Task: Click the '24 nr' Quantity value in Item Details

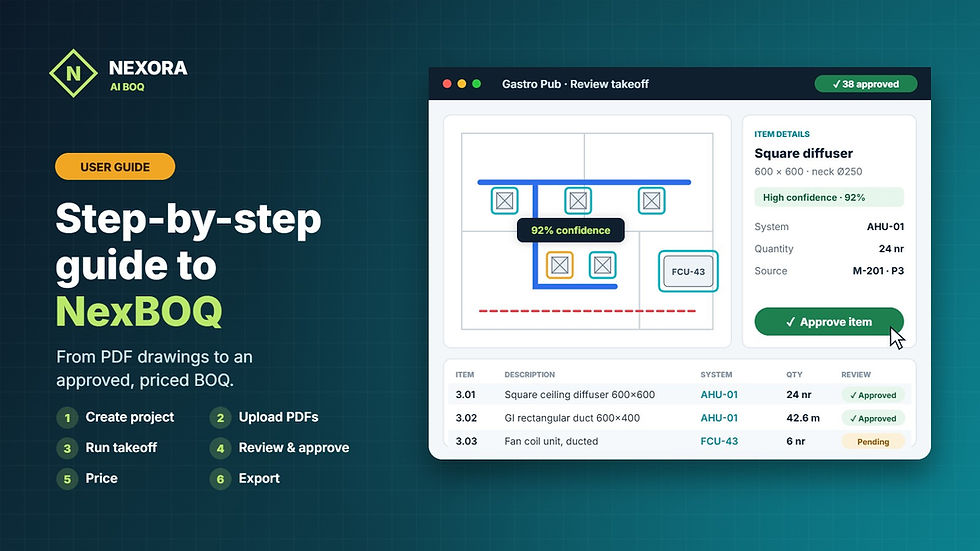Action: click(891, 248)
